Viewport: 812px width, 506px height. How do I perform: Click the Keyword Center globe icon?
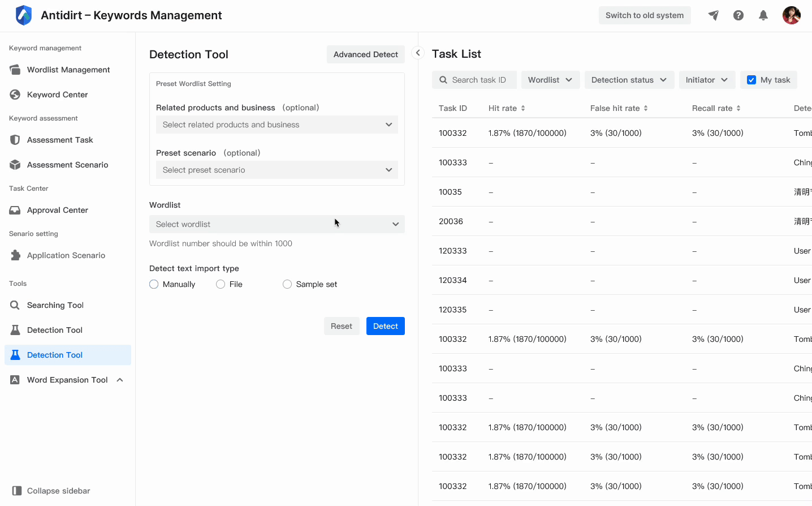[15, 95]
